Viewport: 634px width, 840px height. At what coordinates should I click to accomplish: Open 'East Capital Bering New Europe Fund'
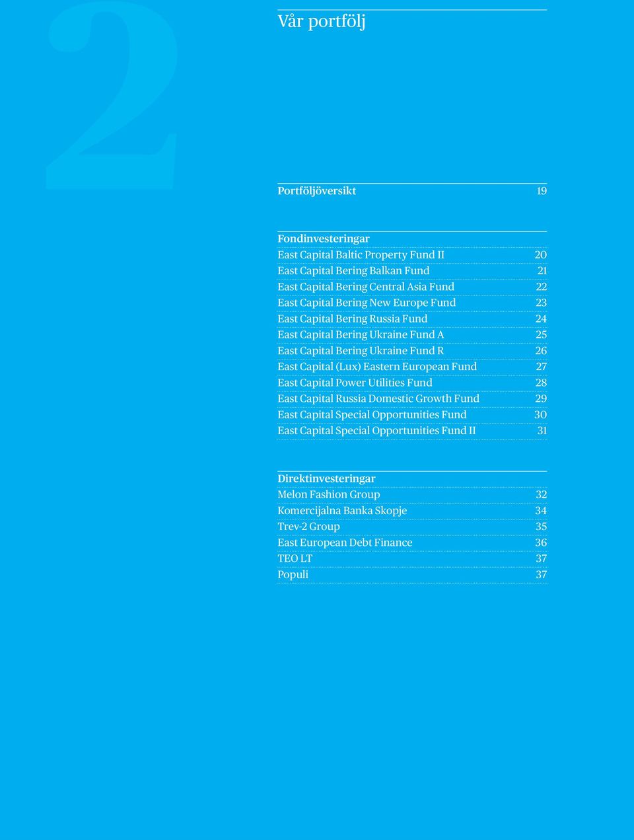coord(367,303)
